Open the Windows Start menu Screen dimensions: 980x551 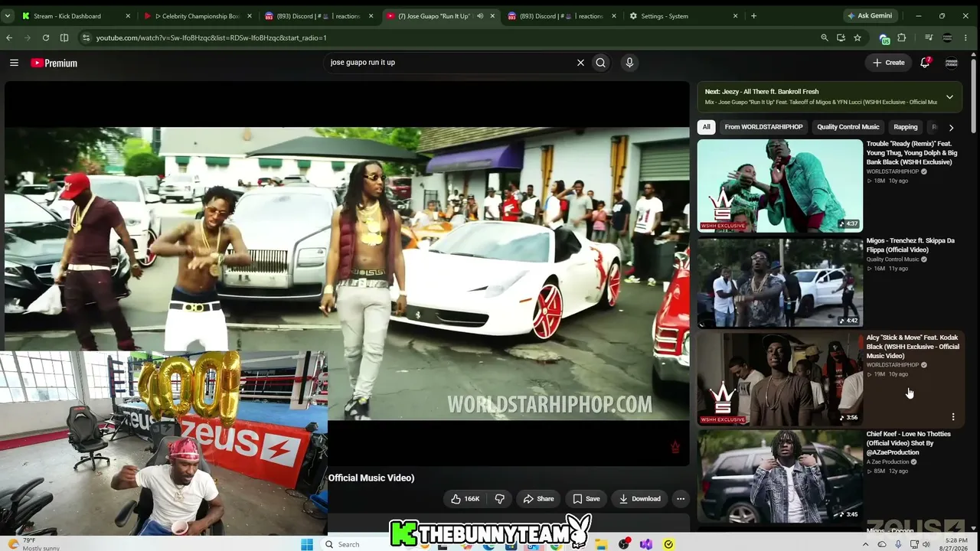pyautogui.click(x=307, y=544)
